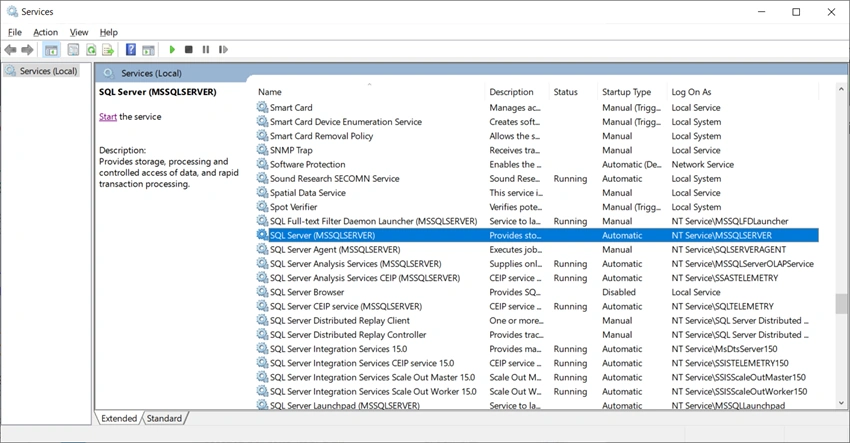Click NT Service\SSASTELEMETRY log on cell

pyautogui.click(x=725, y=278)
